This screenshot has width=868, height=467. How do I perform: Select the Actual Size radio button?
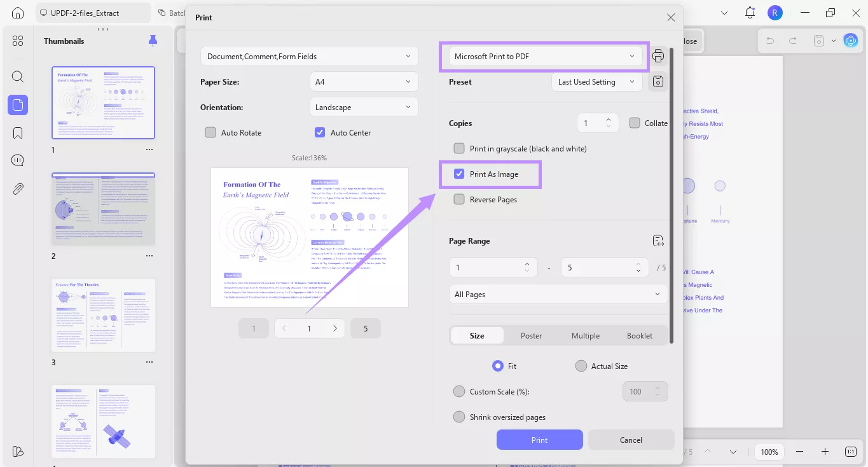coord(581,366)
